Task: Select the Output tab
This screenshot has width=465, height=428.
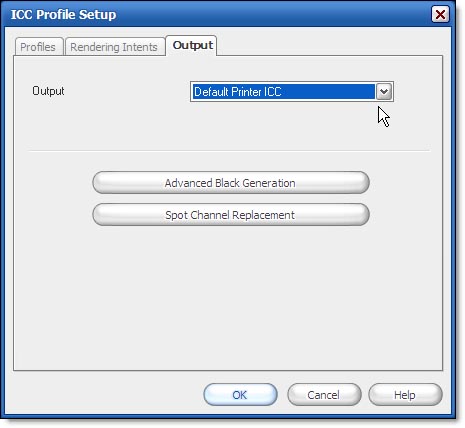Action: point(192,45)
